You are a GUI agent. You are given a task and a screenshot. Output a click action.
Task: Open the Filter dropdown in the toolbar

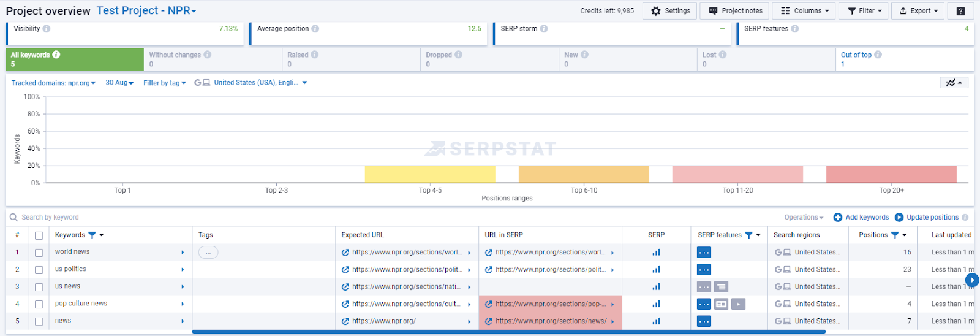(x=865, y=11)
